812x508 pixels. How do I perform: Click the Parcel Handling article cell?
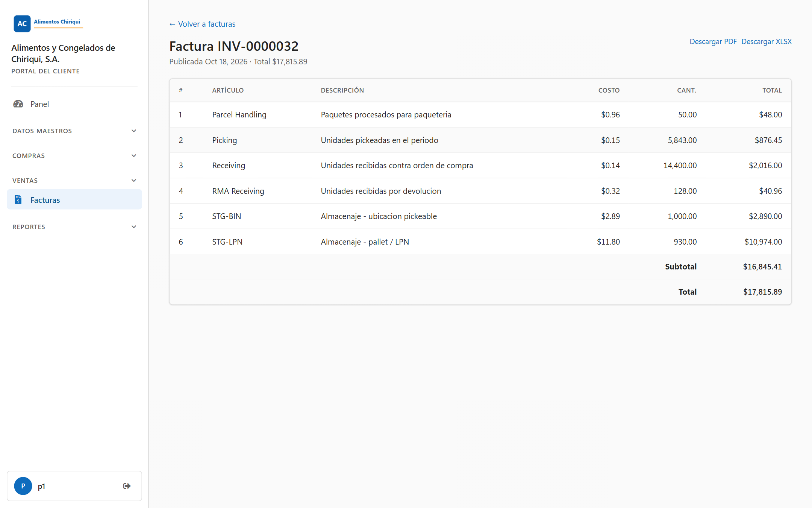239,115
